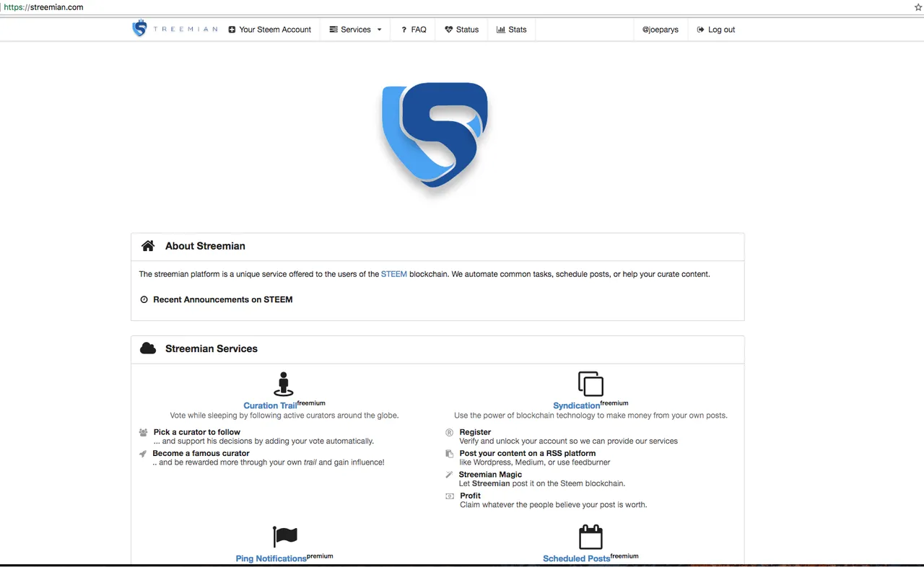Expand the Services dropdown menu

(355, 30)
